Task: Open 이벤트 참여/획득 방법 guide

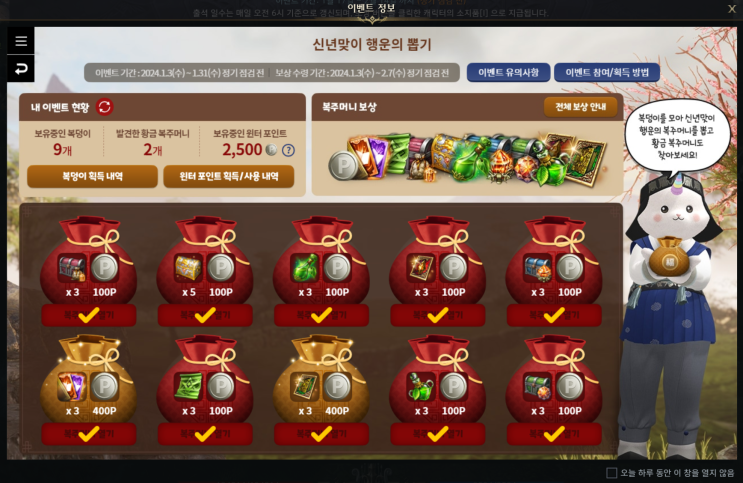Action: click(607, 73)
